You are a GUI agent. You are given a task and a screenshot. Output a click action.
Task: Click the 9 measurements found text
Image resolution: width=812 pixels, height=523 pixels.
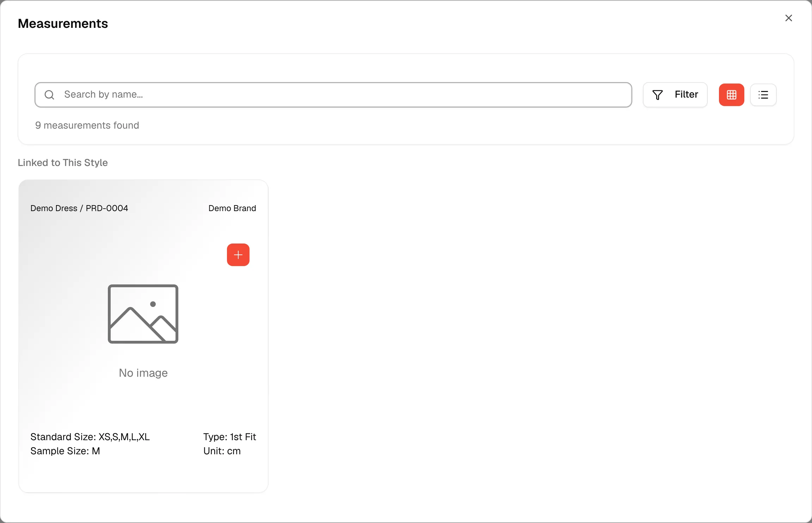pos(87,125)
